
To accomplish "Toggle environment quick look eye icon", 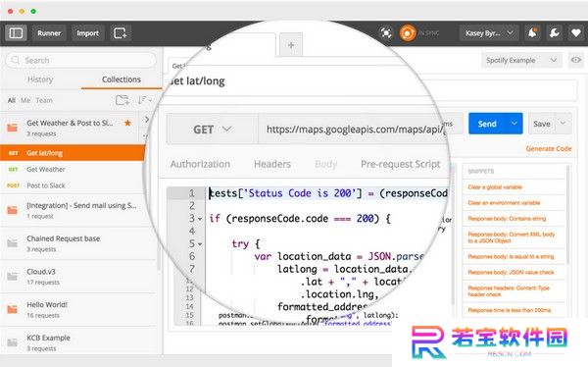I will (576, 60).
